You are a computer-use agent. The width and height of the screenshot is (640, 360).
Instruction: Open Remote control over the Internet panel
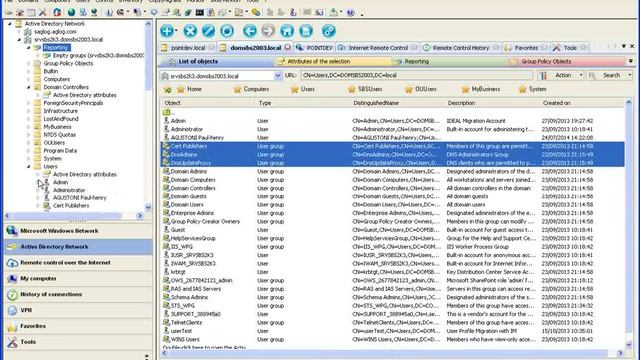(x=78, y=262)
